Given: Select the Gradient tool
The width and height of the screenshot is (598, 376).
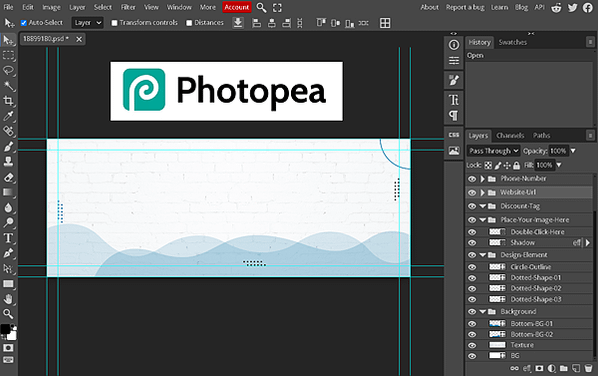Looking at the screenshot, I should click(8, 193).
